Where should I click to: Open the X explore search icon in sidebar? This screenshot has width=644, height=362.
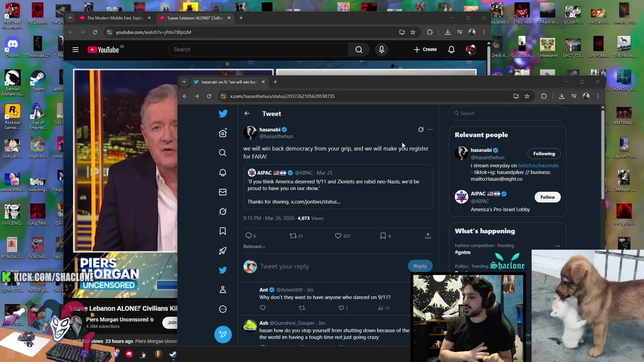click(x=223, y=153)
